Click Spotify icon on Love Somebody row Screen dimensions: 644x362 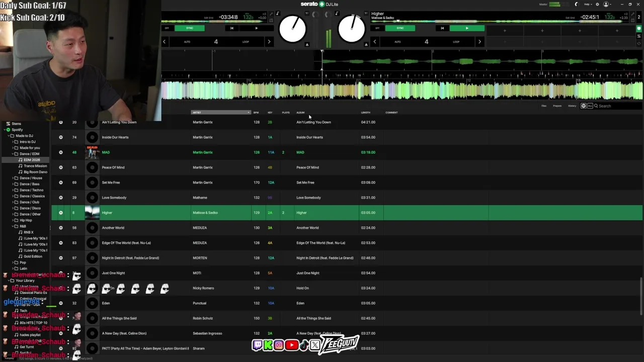click(61, 198)
